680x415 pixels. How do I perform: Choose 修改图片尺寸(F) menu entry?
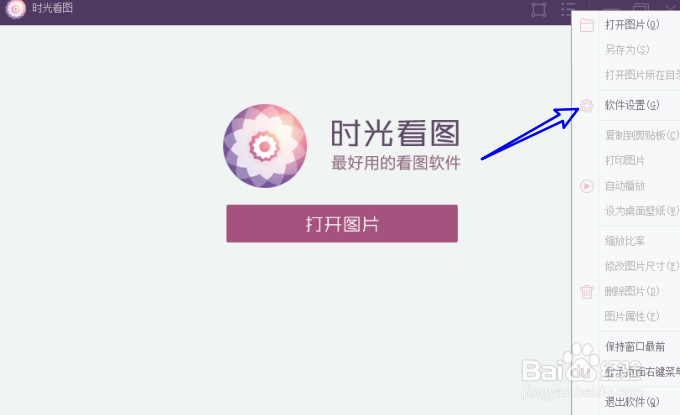click(642, 266)
